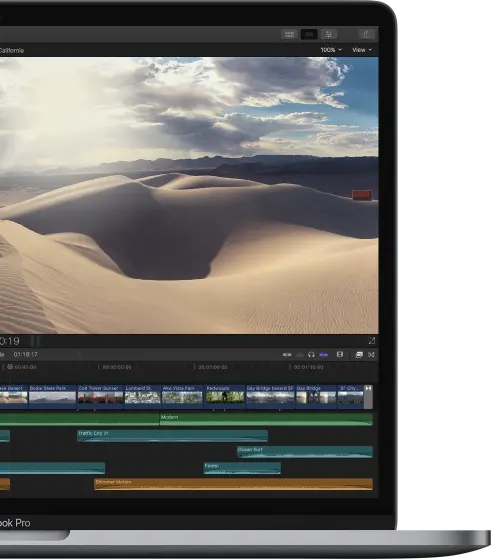Show the browser panel via grid icon
This screenshot has width=491, height=559.
289,34
